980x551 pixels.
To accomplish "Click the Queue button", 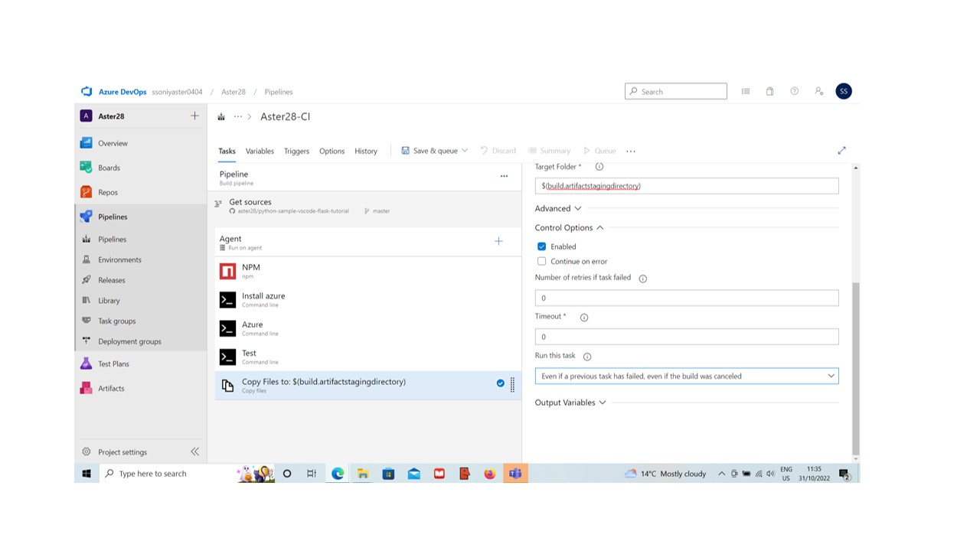I will [599, 151].
